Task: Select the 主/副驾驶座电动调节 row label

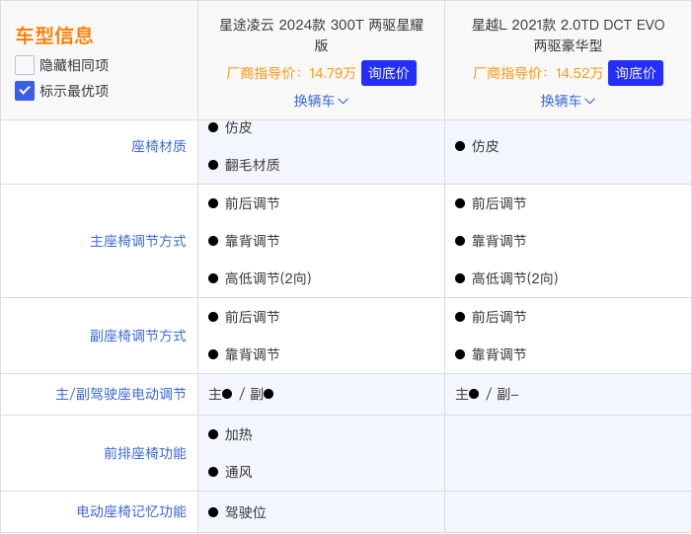Action: [120, 394]
